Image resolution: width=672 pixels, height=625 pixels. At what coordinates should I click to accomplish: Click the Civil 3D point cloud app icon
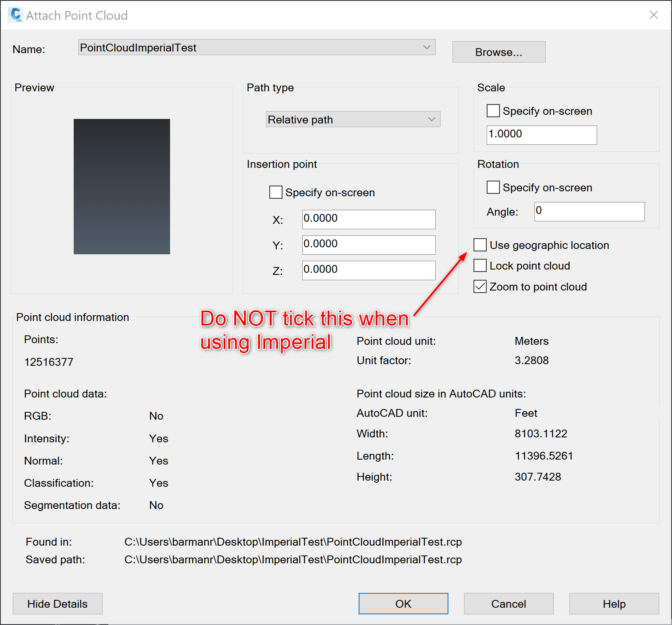[15, 15]
